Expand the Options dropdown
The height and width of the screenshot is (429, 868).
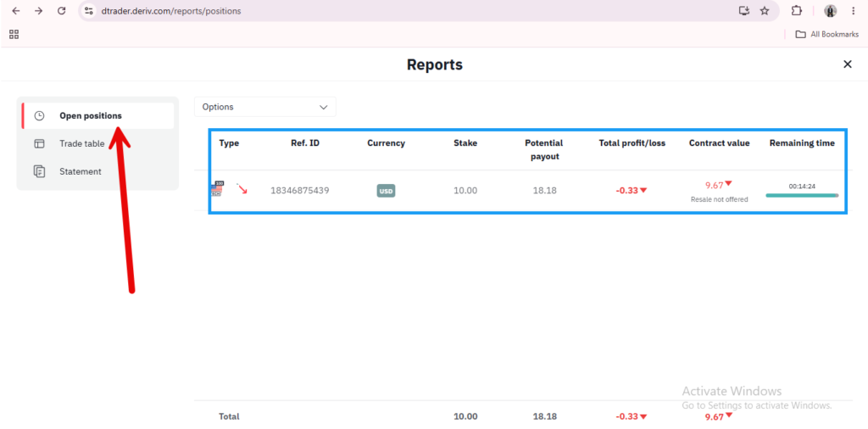point(265,107)
